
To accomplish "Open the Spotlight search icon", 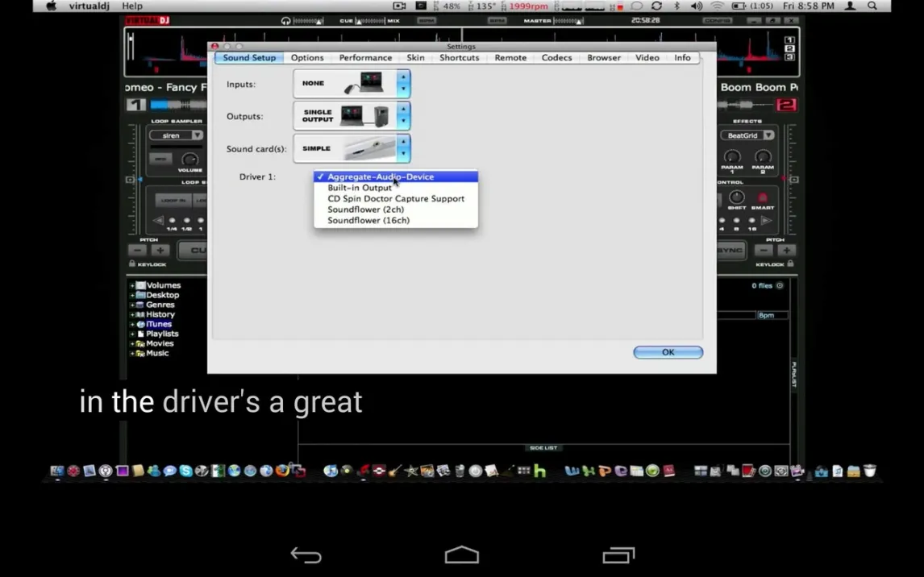I will point(872,6).
